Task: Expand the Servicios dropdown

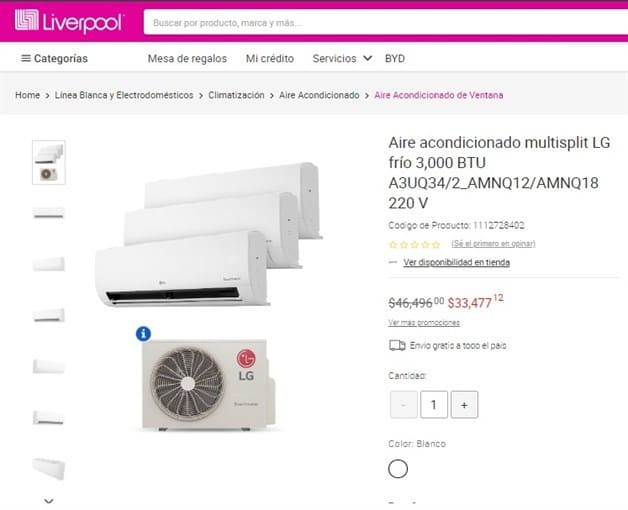Action: pyautogui.click(x=342, y=58)
